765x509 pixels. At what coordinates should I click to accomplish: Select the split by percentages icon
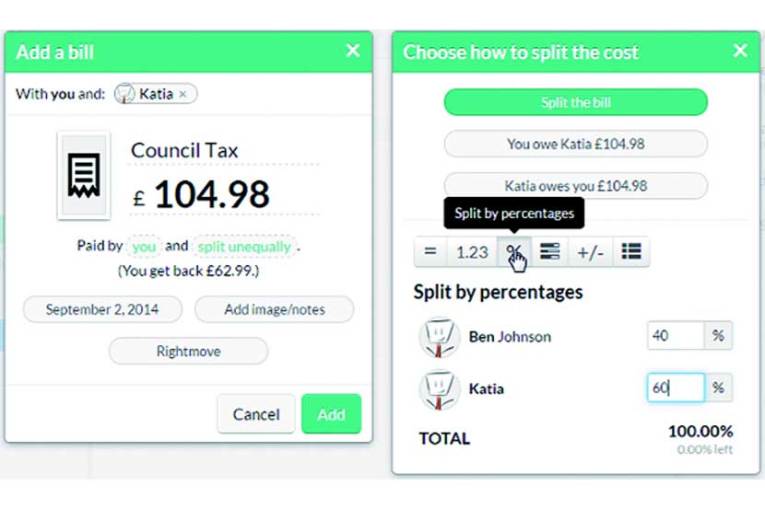pyautogui.click(x=515, y=252)
